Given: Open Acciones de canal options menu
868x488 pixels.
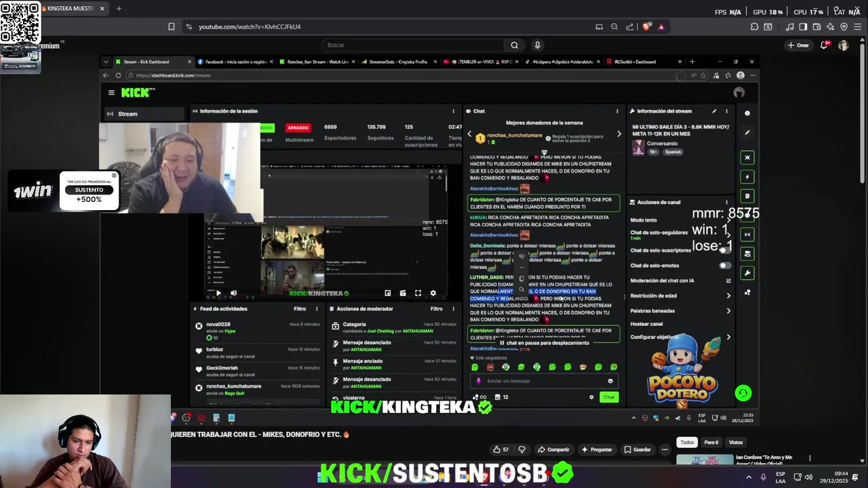Looking at the screenshot, I should [727, 202].
